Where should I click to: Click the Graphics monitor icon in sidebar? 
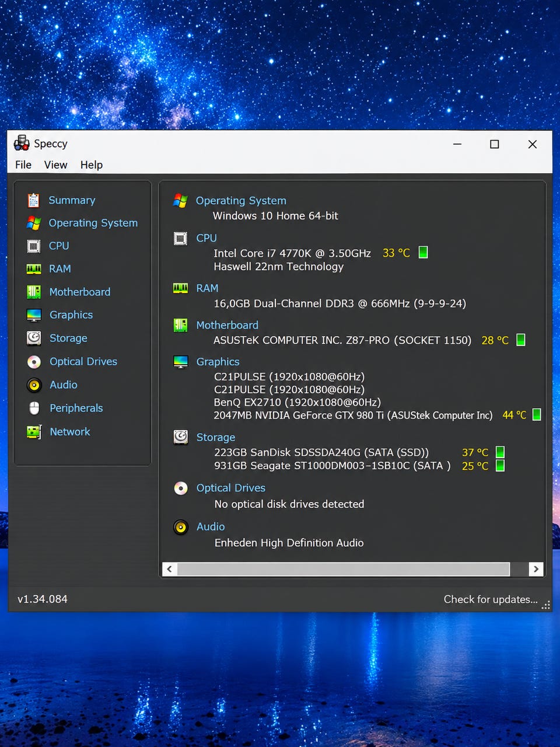click(34, 315)
